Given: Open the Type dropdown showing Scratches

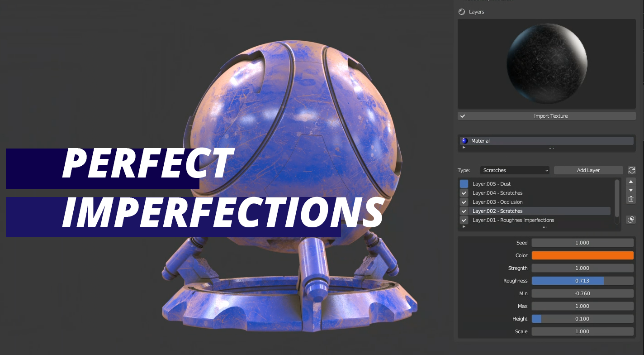Looking at the screenshot, I should tap(514, 170).
